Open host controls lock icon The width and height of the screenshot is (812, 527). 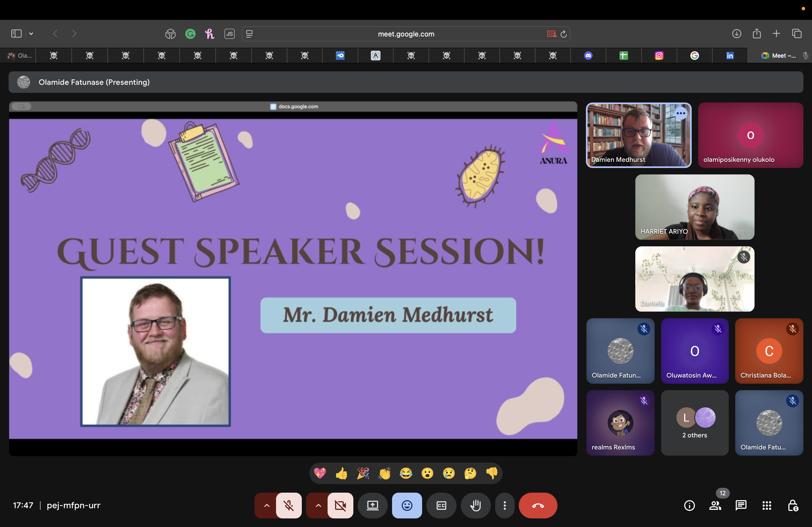[793, 505]
